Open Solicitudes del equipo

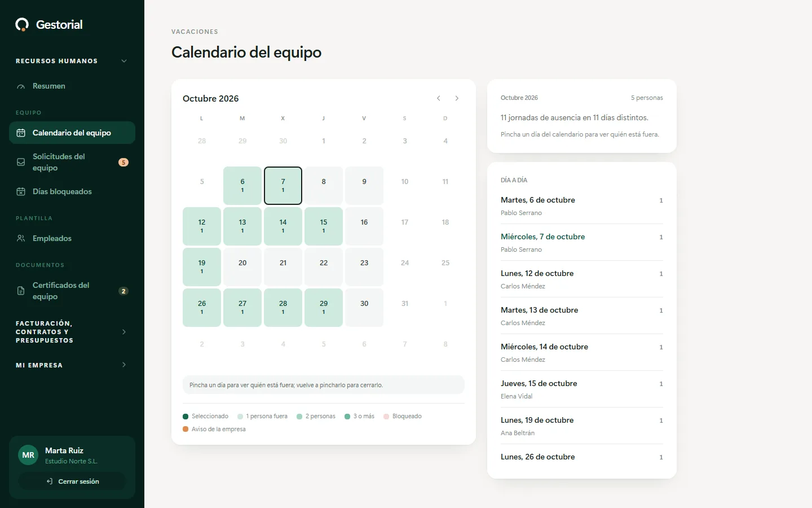pyautogui.click(x=72, y=162)
